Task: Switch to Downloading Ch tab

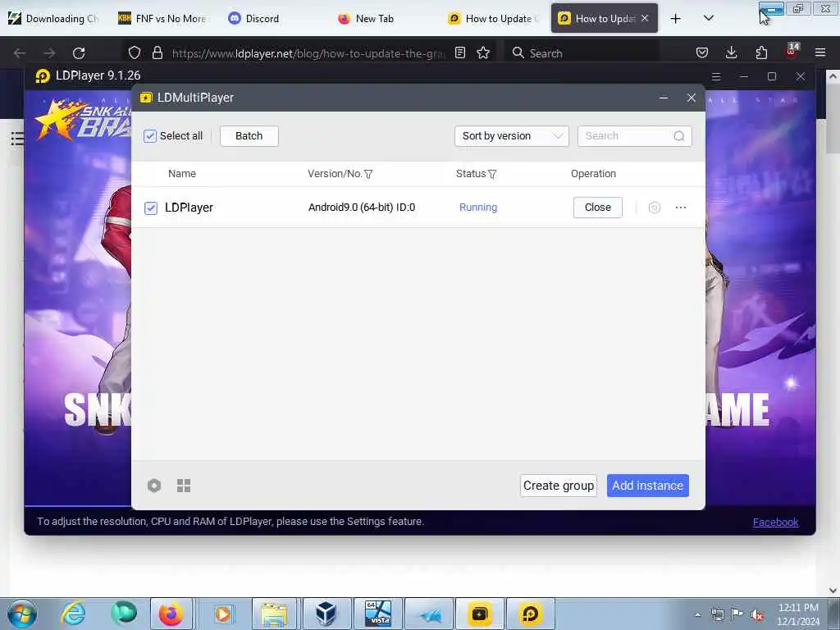Action: tap(53, 19)
